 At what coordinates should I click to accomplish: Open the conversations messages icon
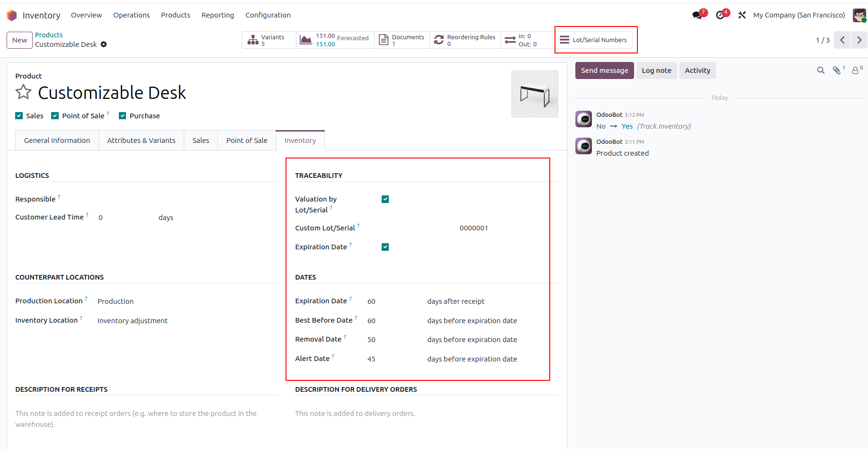pyautogui.click(x=698, y=15)
